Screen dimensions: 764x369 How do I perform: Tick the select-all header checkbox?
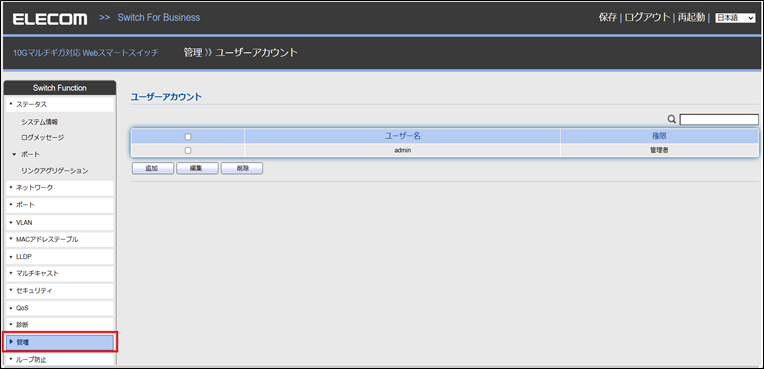point(188,136)
